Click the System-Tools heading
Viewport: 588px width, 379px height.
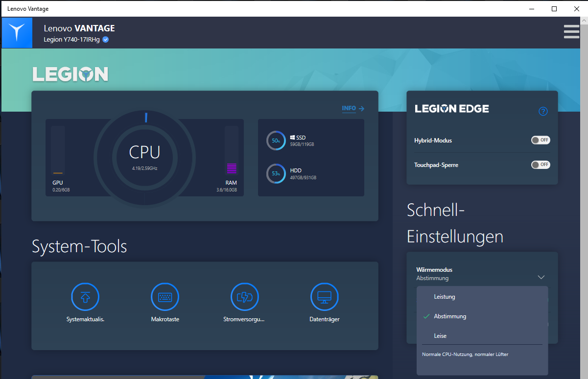(x=79, y=246)
